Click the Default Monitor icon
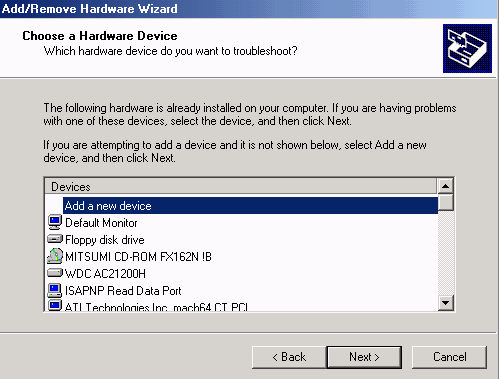The height and width of the screenshot is (379, 499). tap(55, 222)
